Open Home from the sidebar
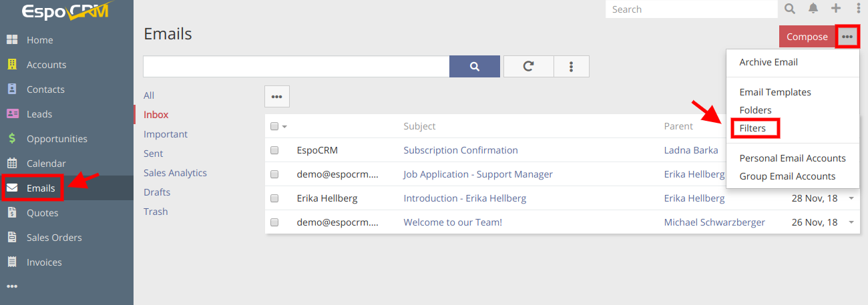Image resolution: width=868 pixels, height=305 pixels. [x=39, y=40]
